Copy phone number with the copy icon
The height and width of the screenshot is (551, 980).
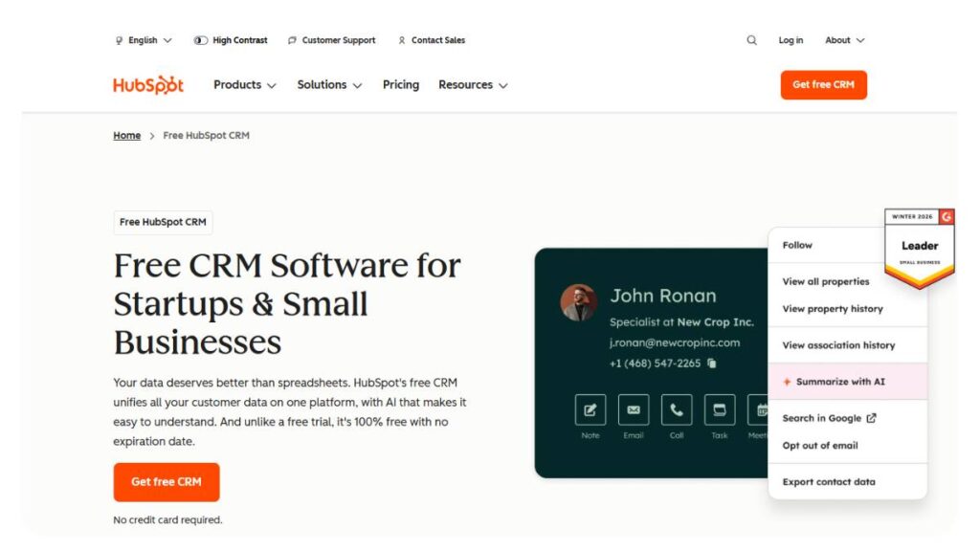[x=711, y=363]
